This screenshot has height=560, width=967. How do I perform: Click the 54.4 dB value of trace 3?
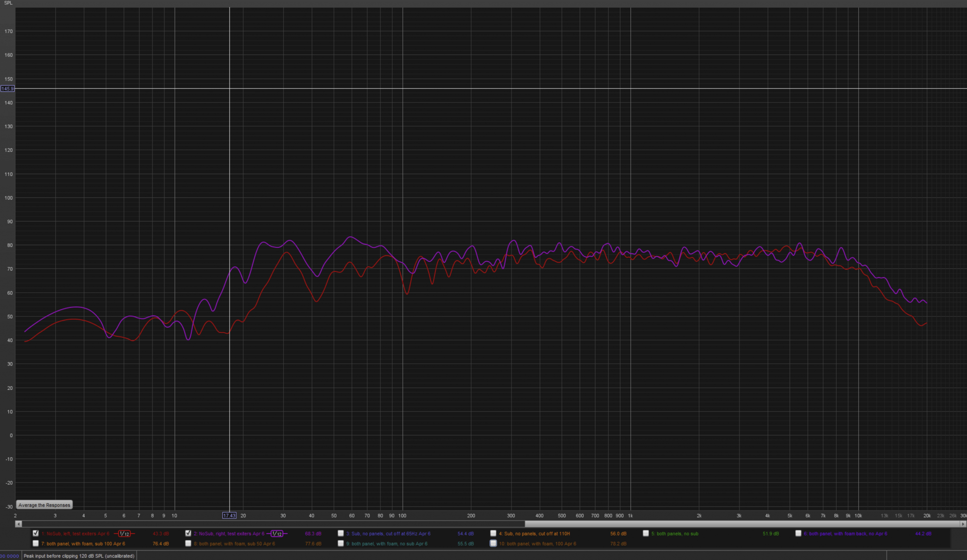click(x=466, y=534)
